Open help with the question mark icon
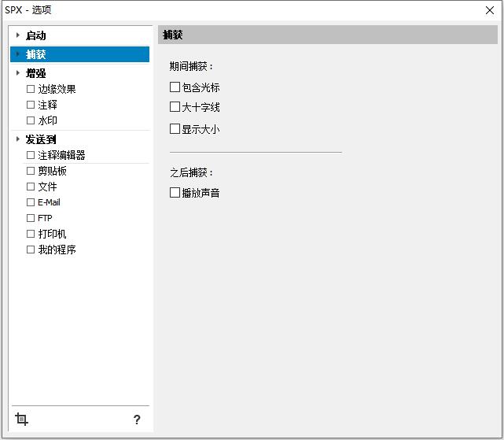The height and width of the screenshot is (440, 504). 137,420
